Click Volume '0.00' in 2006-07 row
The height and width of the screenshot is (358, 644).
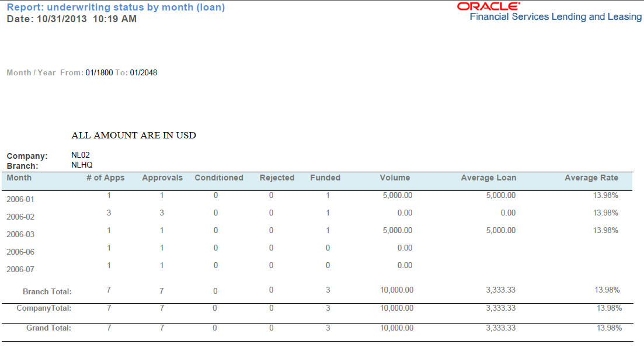click(405, 266)
